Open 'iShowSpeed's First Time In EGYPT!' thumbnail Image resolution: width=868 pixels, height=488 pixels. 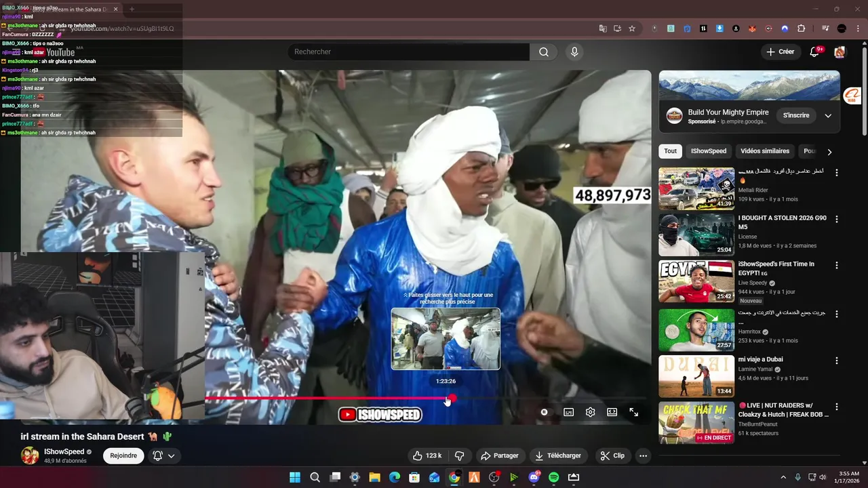(696, 281)
